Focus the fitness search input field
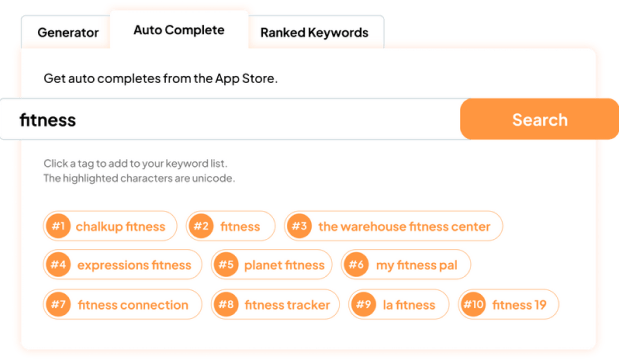 (231, 119)
